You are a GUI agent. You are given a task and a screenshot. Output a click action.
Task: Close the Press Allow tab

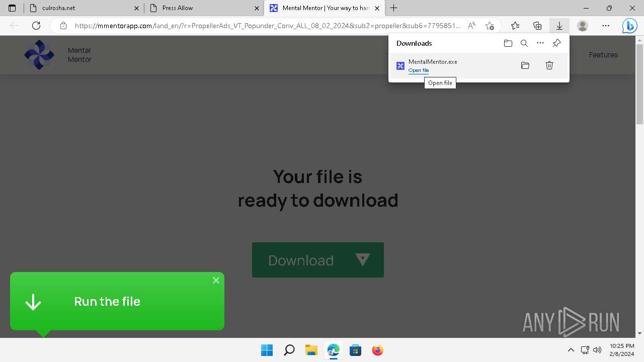[x=257, y=8]
